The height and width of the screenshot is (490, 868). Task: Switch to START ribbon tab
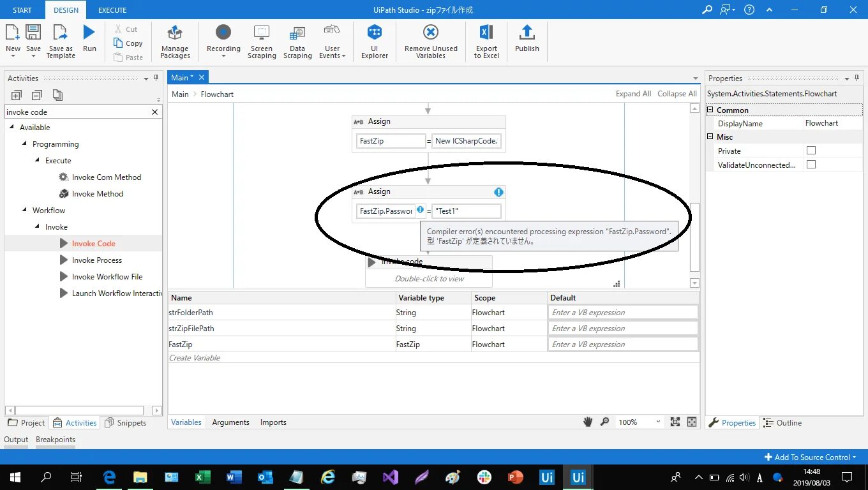pos(22,10)
